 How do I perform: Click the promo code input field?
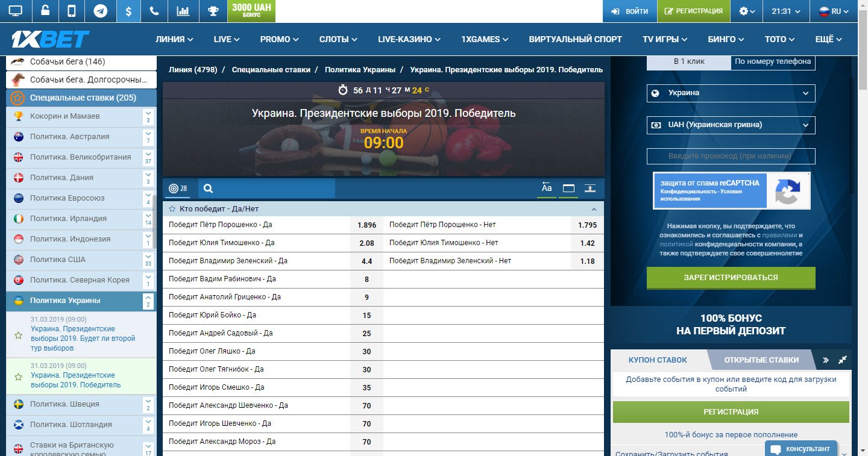731,156
